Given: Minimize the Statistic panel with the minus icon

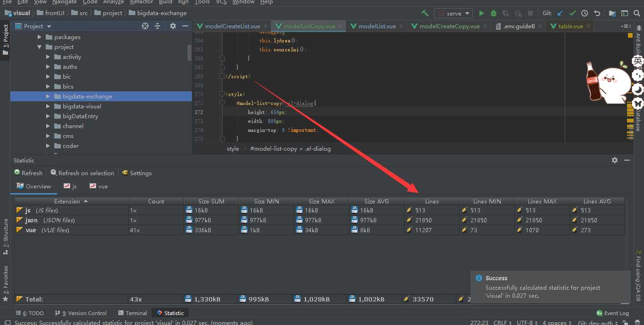Looking at the screenshot, I should (627, 160).
